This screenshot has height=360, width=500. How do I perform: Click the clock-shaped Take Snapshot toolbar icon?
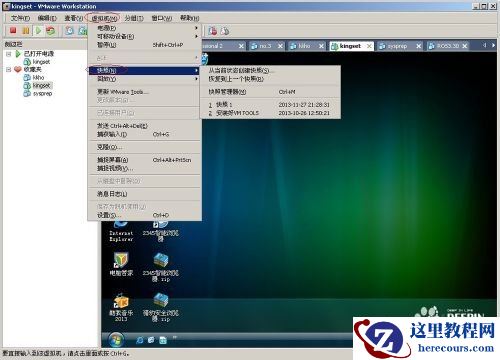point(69,31)
